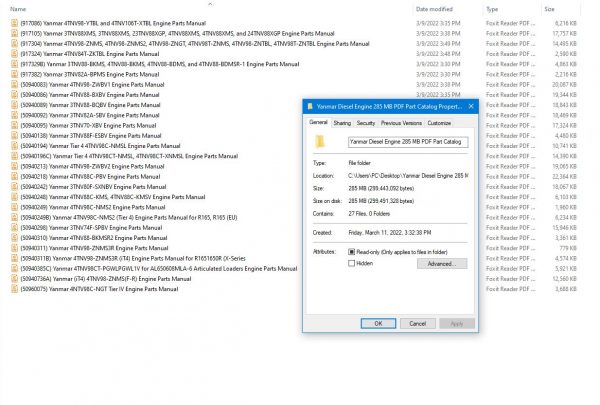
Task: Click the "27 Files, 0 Folders" value
Action: (369, 214)
